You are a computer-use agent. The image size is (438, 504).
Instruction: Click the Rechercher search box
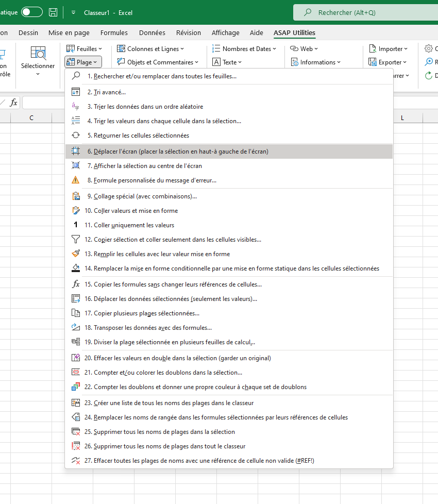(366, 12)
